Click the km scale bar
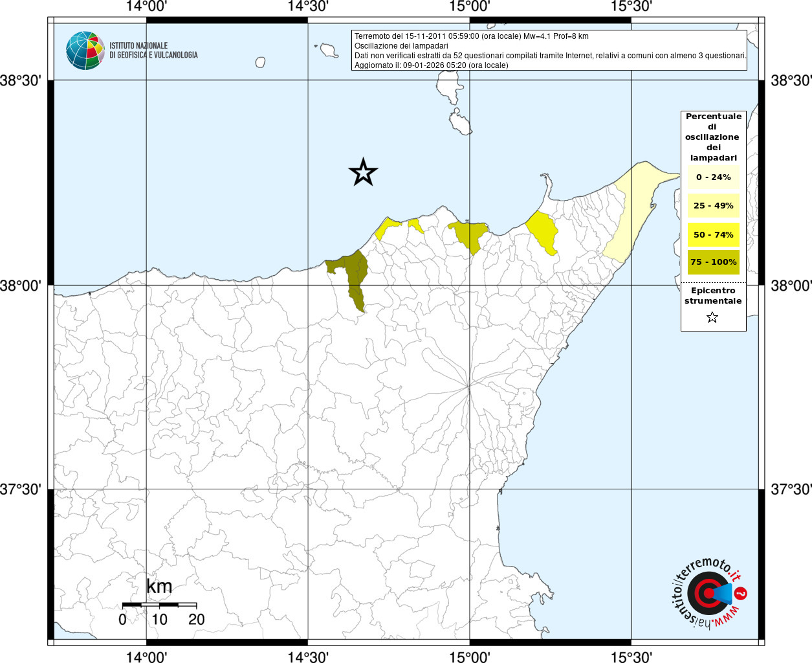The image size is (812, 663). (x=159, y=605)
